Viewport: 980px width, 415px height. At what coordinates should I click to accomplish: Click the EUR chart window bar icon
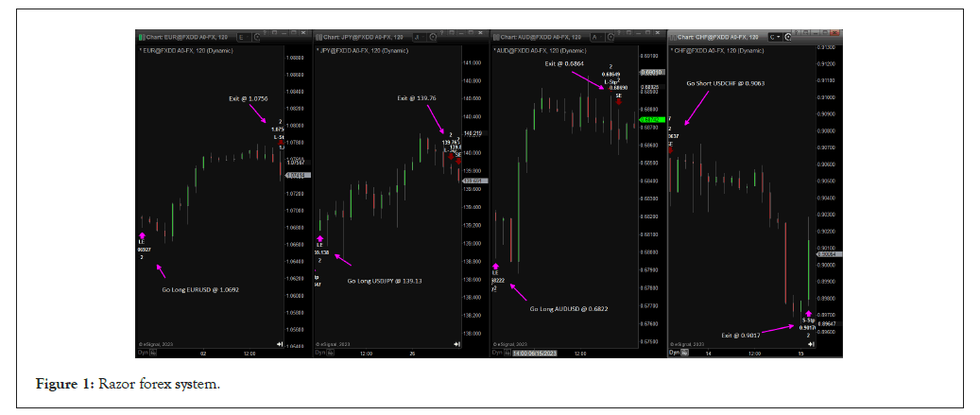[141, 37]
